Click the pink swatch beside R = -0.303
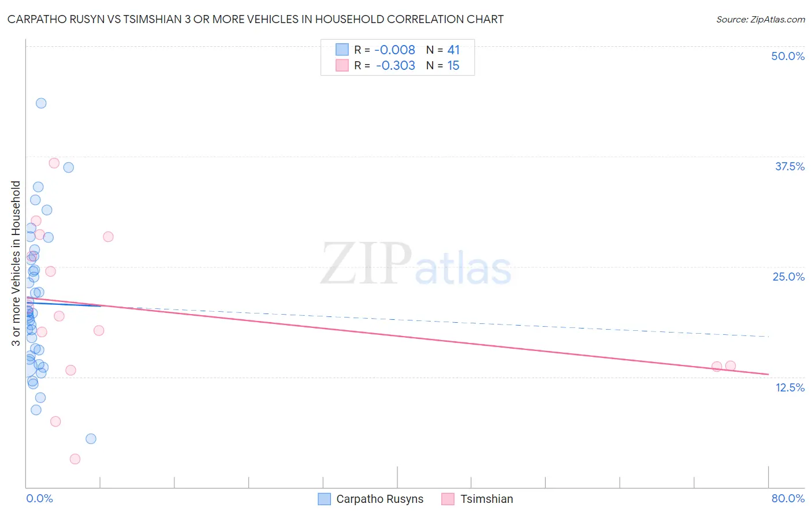The width and height of the screenshot is (812, 515). pos(342,65)
